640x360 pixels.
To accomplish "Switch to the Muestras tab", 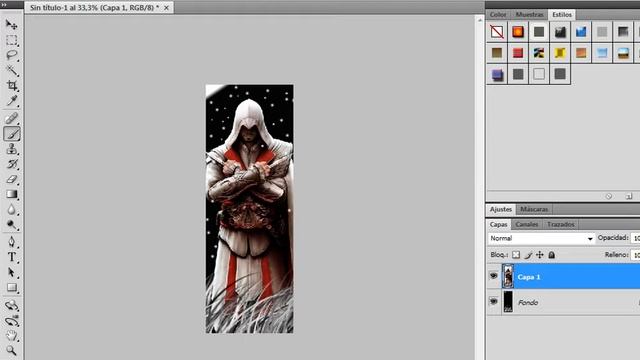I will [x=529, y=15].
